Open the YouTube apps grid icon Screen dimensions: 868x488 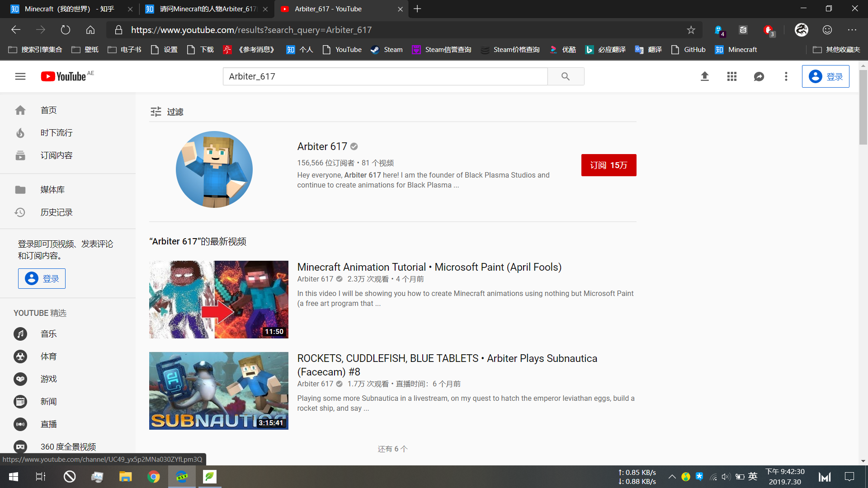[x=731, y=76]
